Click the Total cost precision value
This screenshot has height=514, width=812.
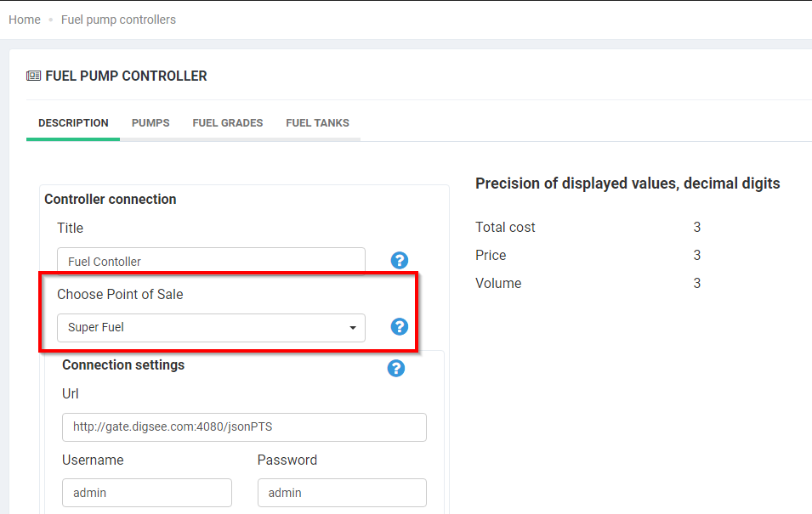click(696, 227)
